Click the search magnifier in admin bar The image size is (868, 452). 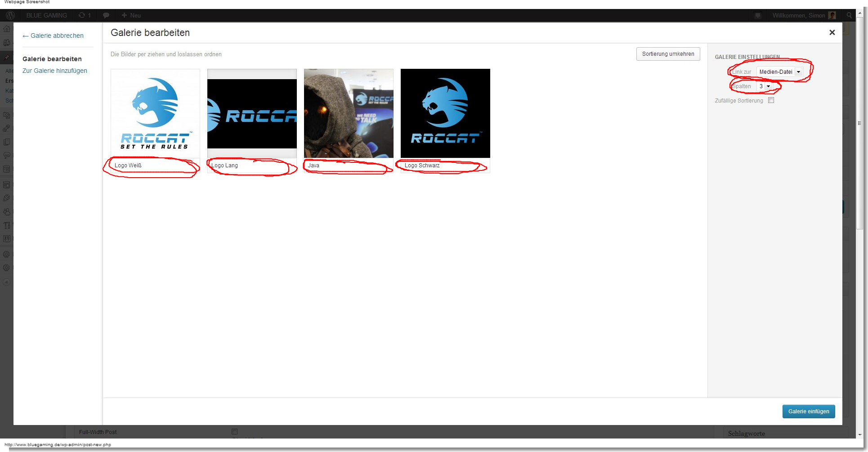pos(849,15)
